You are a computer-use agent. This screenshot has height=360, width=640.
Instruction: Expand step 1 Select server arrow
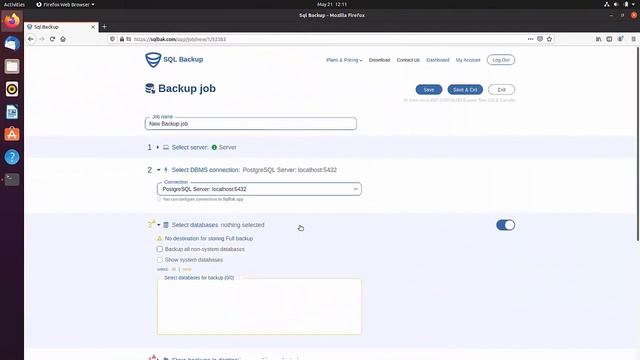[x=158, y=147]
